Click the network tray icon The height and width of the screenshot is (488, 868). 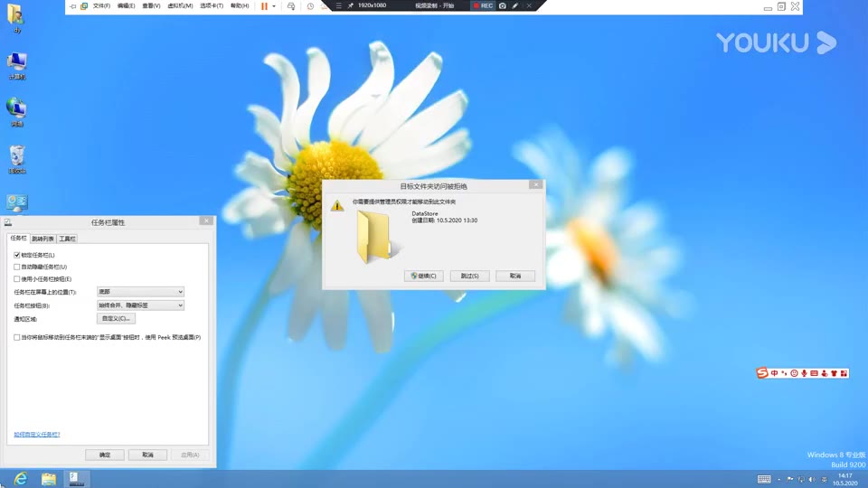pyautogui.click(x=801, y=479)
